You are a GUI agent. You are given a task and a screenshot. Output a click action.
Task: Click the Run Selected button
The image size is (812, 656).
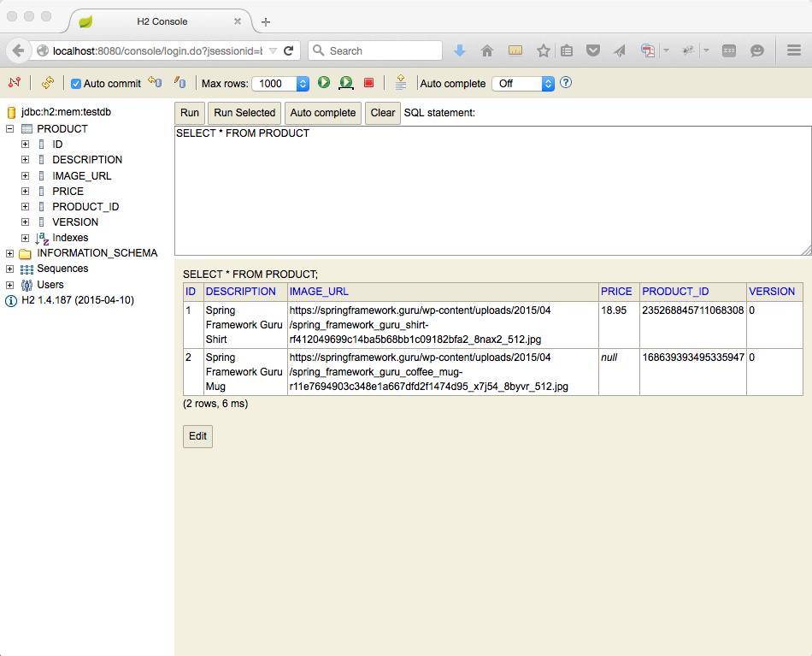tap(244, 113)
